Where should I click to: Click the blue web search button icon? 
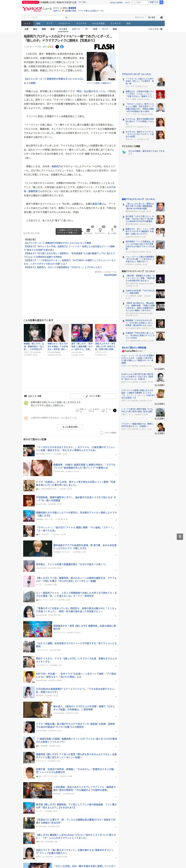click(x=161, y=2)
